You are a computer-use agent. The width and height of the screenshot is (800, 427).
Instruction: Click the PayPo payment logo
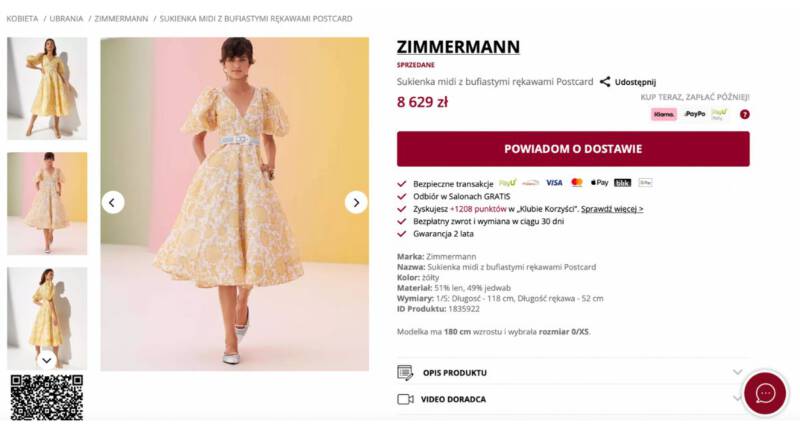click(694, 114)
